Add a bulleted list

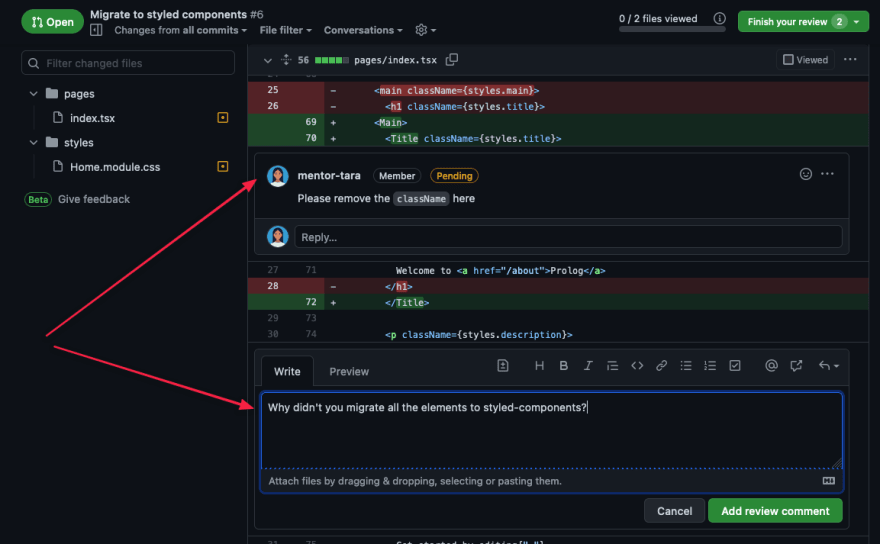[x=686, y=365]
